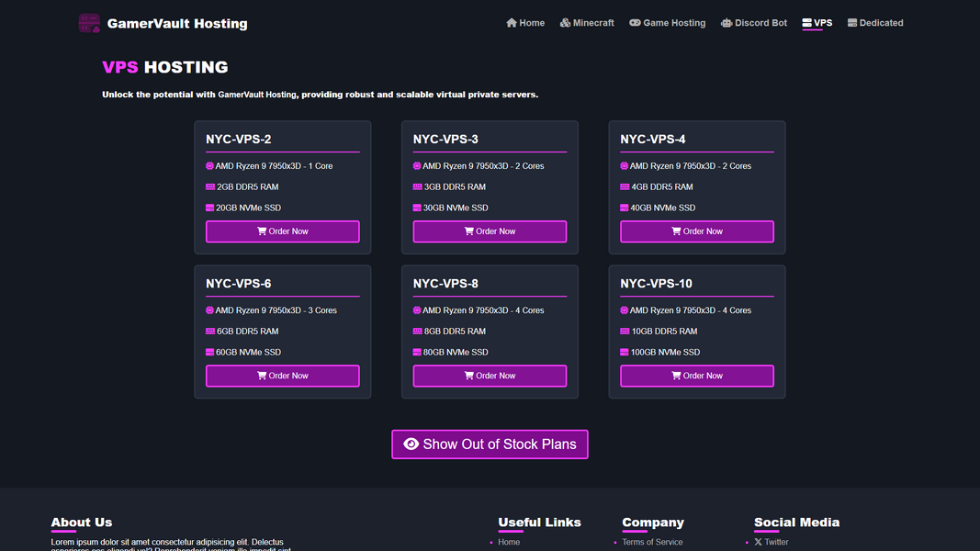Image resolution: width=980 pixels, height=551 pixels.
Task: Click the hard drive icon next to Dedicated
Action: 852,22
